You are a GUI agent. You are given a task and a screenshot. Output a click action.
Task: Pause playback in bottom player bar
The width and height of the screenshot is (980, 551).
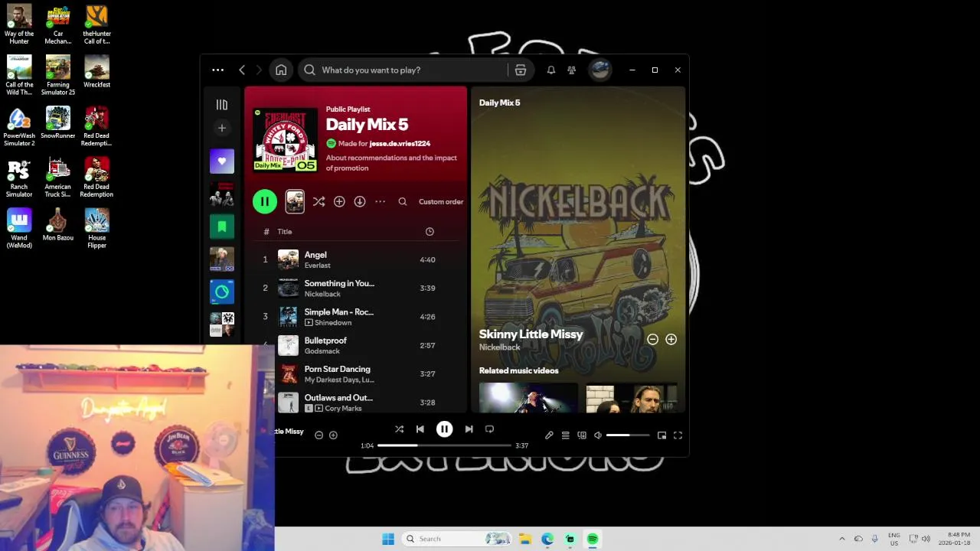444,429
